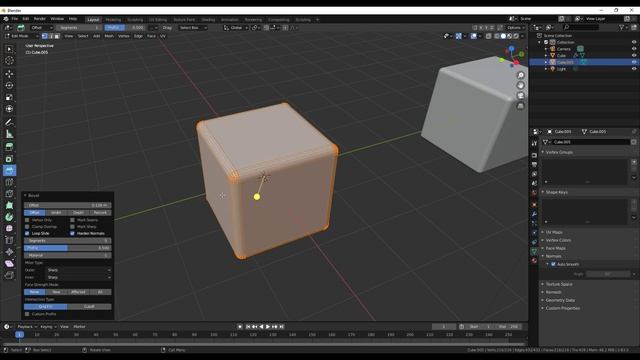Image resolution: width=640 pixels, height=360 pixels.
Task: Switch to the Modeling workspace tab
Action: [x=113, y=20]
